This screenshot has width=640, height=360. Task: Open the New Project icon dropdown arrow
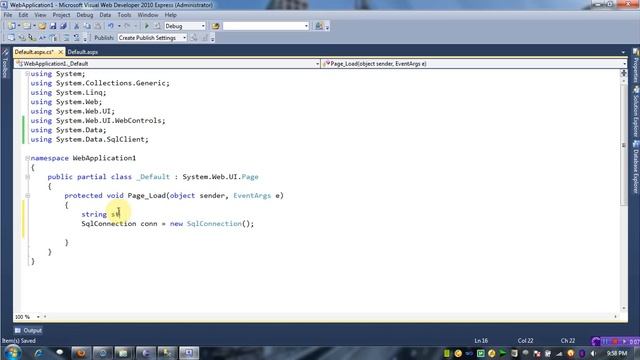[19, 26]
